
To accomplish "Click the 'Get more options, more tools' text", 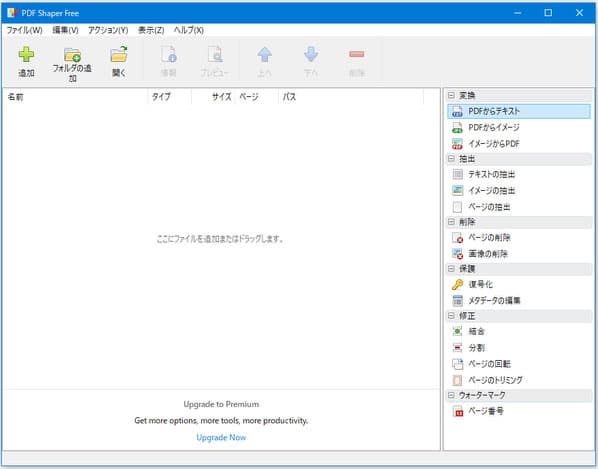I will [x=221, y=421].
